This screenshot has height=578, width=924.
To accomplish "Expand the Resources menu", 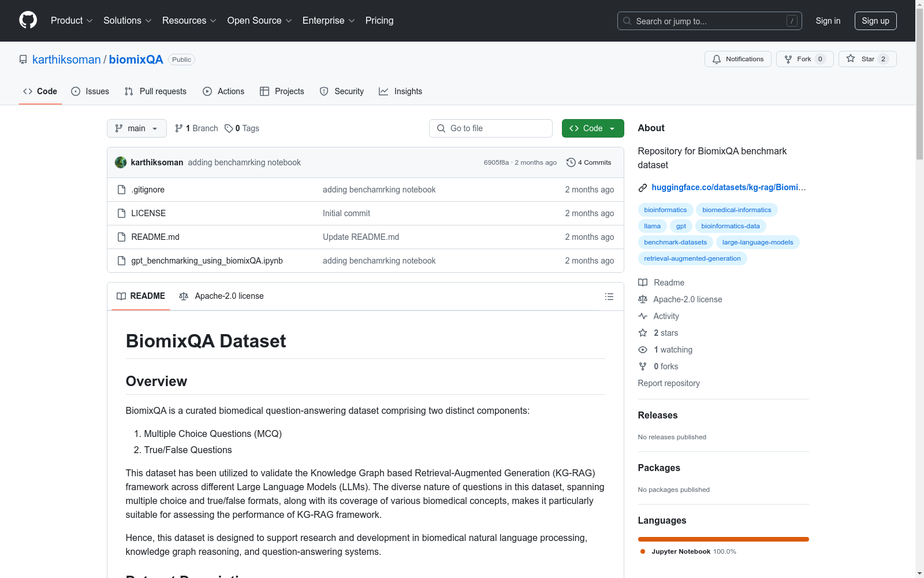I will [x=189, y=21].
